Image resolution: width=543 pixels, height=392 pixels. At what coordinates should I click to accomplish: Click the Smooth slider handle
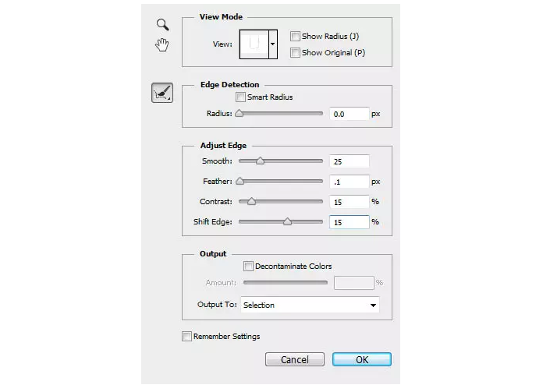(x=260, y=161)
